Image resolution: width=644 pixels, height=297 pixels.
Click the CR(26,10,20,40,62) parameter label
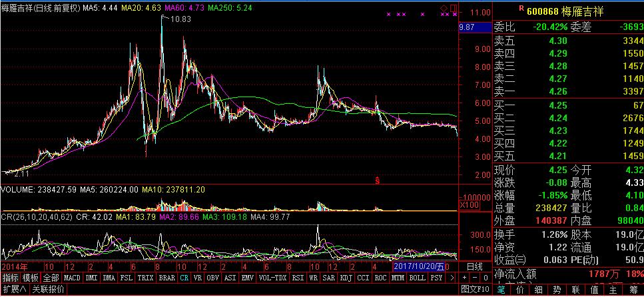click(x=37, y=216)
